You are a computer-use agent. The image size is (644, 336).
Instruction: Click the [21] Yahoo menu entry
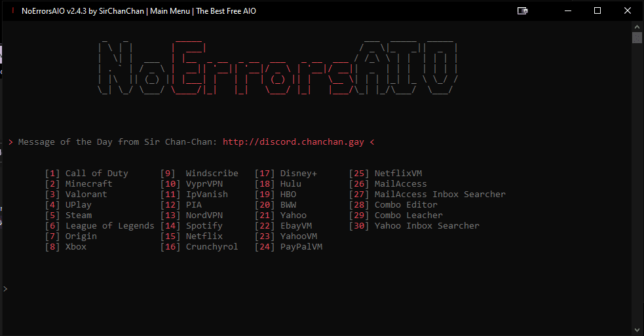(280, 215)
